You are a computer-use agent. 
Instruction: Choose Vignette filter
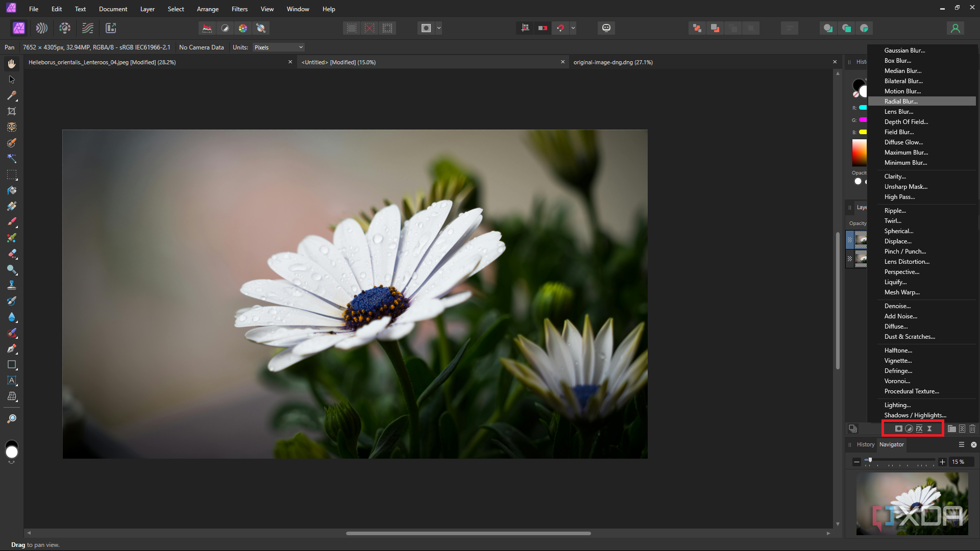[x=922, y=361]
